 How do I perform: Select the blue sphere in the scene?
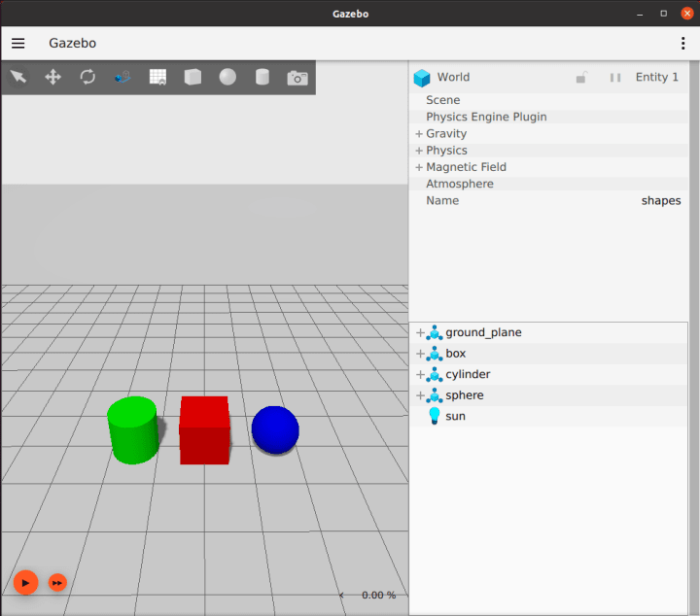click(x=275, y=430)
